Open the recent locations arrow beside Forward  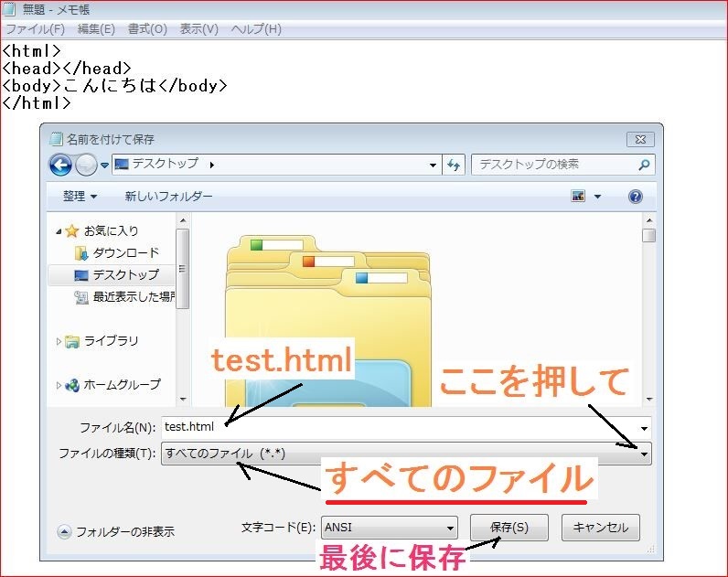tap(104, 166)
